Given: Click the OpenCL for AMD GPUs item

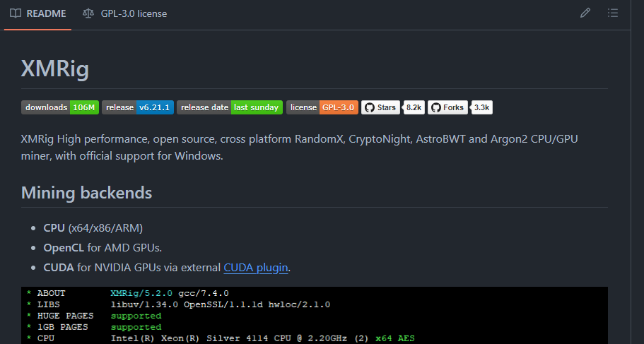Looking at the screenshot, I should point(103,247).
